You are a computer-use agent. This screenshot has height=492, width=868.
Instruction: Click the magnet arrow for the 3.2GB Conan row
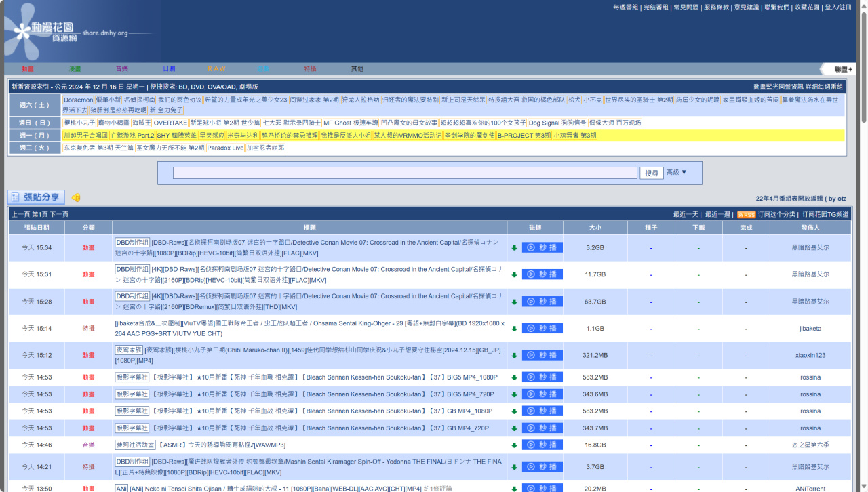(514, 248)
